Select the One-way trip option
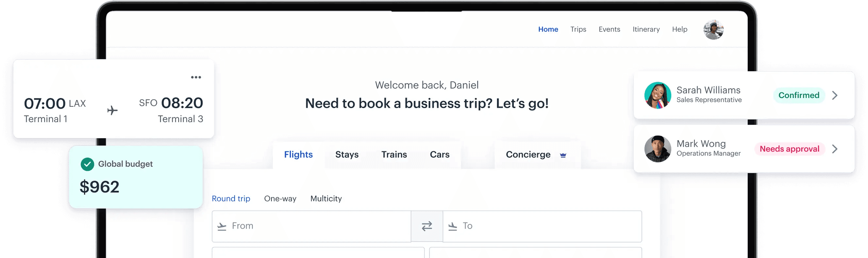The width and height of the screenshot is (868, 258). pos(280,198)
